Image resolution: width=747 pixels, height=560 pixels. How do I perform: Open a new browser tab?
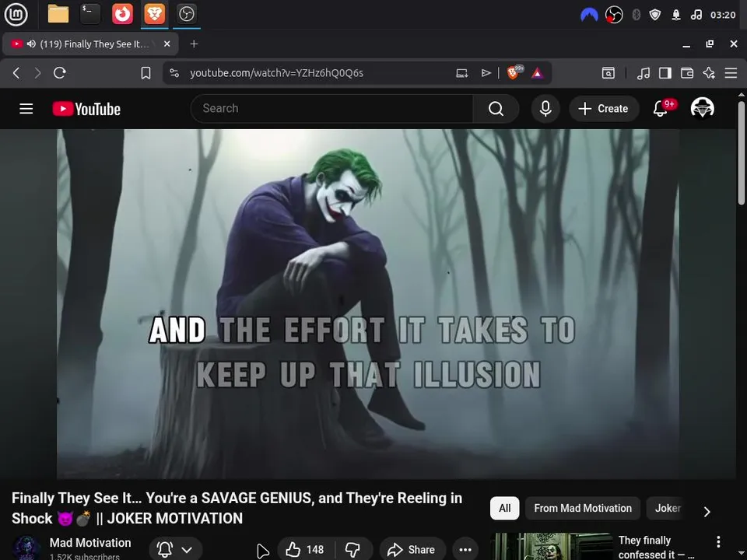pyautogui.click(x=194, y=44)
